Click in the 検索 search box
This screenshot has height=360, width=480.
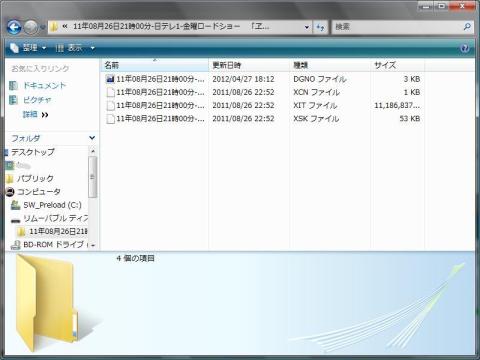(397, 27)
